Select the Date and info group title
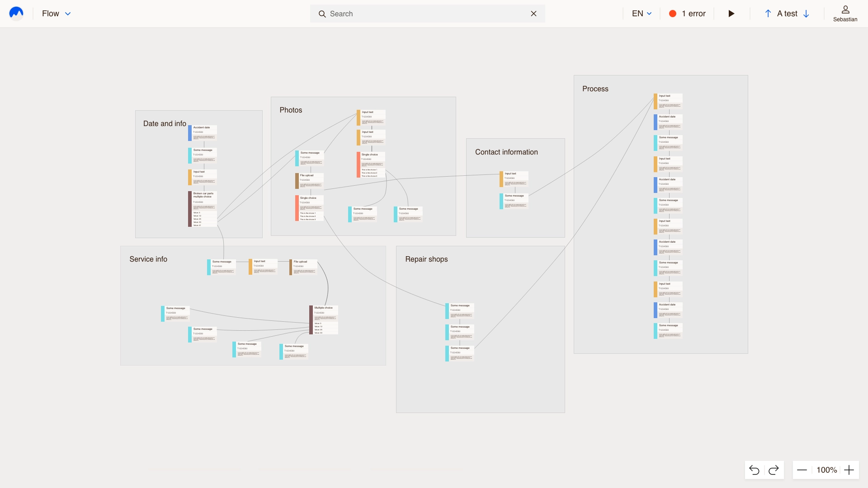The width and height of the screenshot is (868, 488). click(x=165, y=123)
